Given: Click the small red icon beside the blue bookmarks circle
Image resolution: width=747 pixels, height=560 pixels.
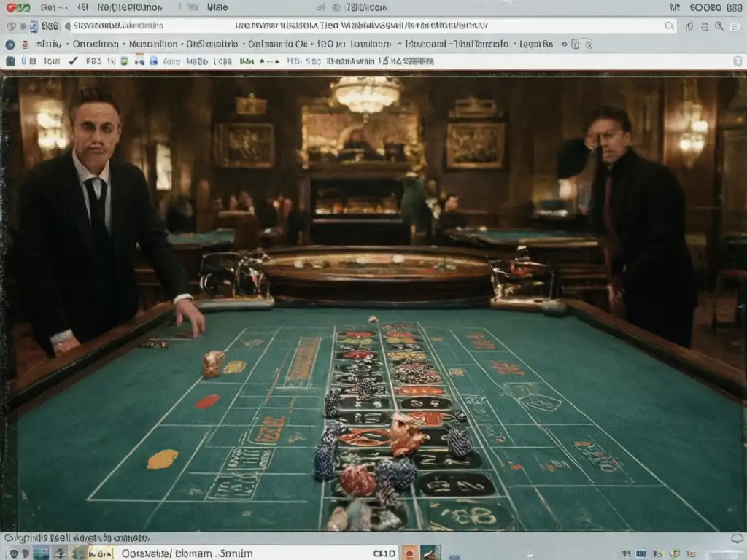Looking at the screenshot, I should click(x=26, y=44).
